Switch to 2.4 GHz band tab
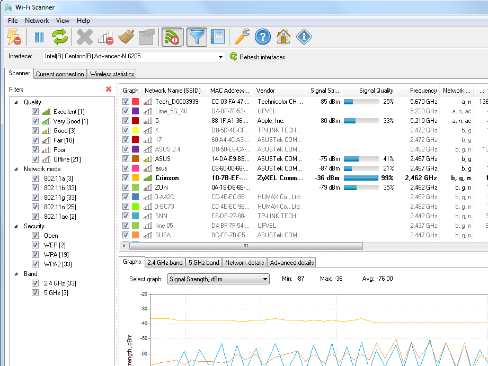 165,263
